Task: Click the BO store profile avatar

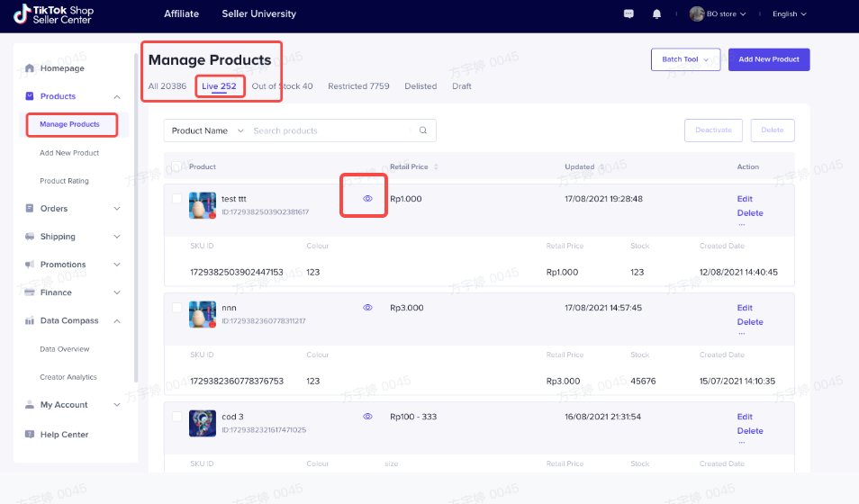Action: 697,14
